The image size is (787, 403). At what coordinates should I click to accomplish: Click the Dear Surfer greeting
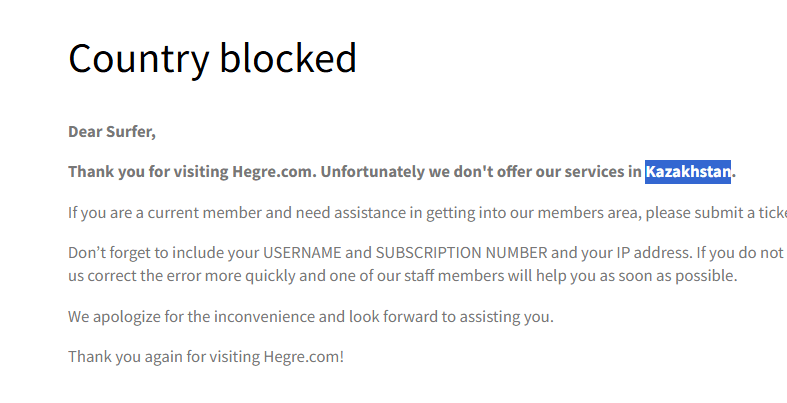click(x=112, y=131)
